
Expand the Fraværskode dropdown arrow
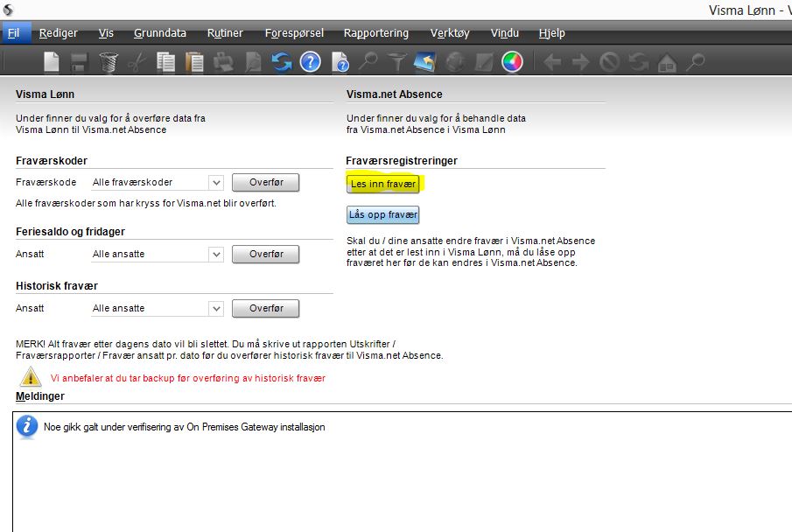pos(216,182)
